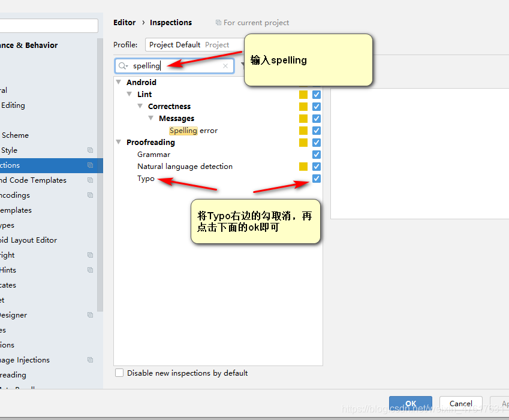
Task: Click severity color swatch for Lint
Action: pyautogui.click(x=303, y=95)
